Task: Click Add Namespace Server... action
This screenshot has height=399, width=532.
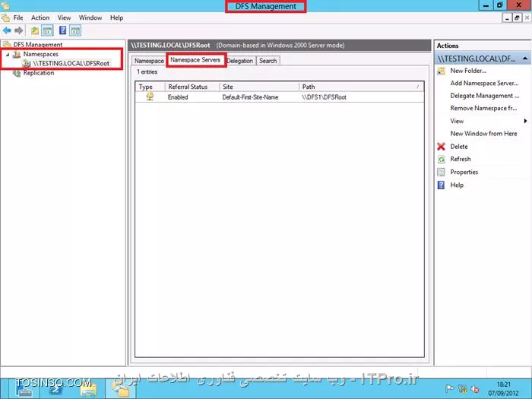Action: coord(484,83)
